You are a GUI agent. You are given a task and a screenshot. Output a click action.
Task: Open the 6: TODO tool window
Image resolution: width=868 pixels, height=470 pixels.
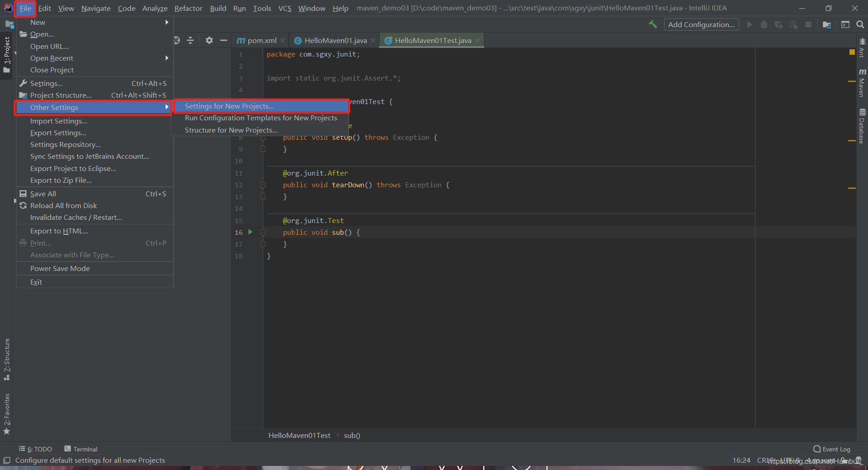35,449
